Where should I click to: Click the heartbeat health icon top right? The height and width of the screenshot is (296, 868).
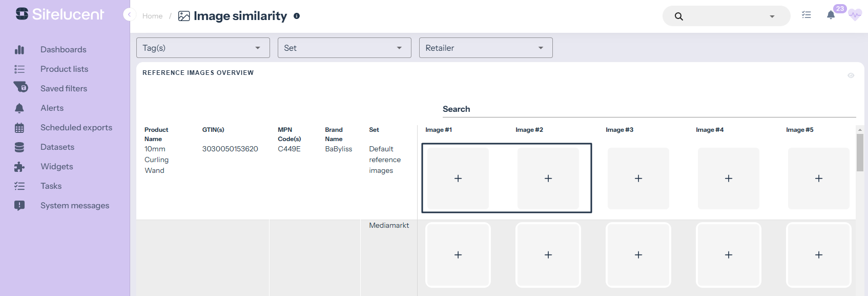(x=854, y=15)
